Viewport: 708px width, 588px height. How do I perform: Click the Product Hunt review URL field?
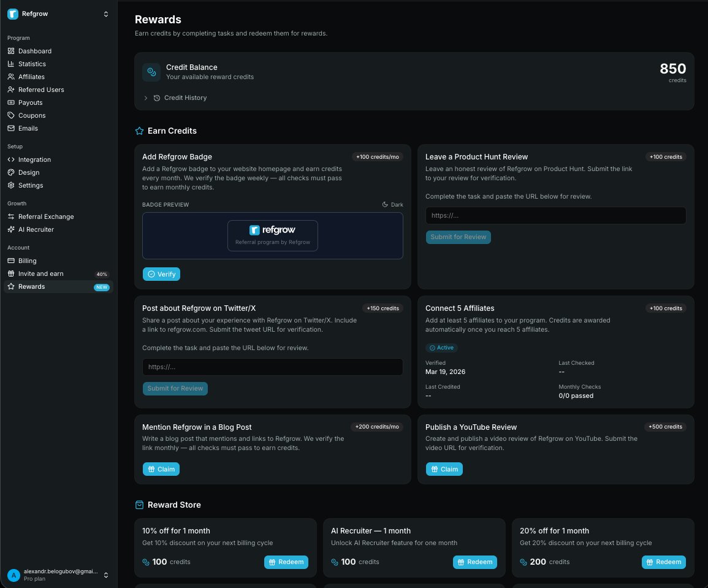tap(555, 215)
